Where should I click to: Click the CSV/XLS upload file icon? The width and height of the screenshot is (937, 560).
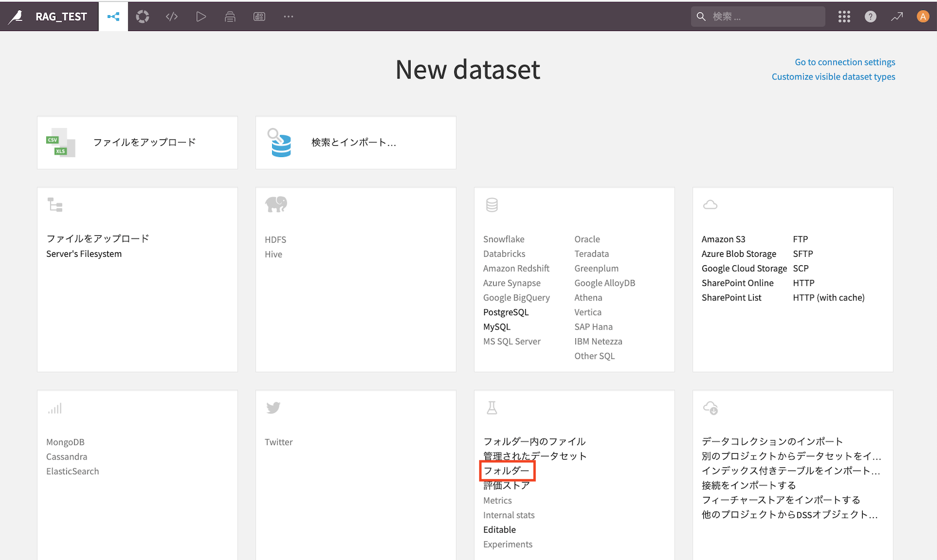[61, 143]
